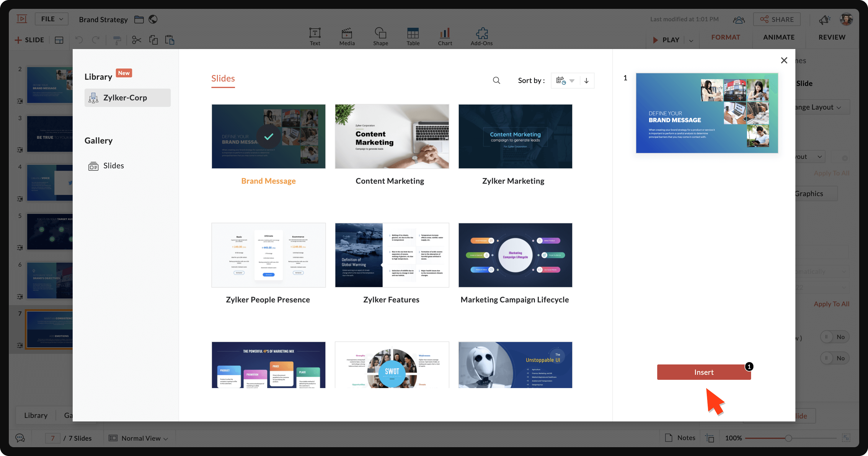
Task: Click the Brand Strategy presentation title
Action: [103, 19]
